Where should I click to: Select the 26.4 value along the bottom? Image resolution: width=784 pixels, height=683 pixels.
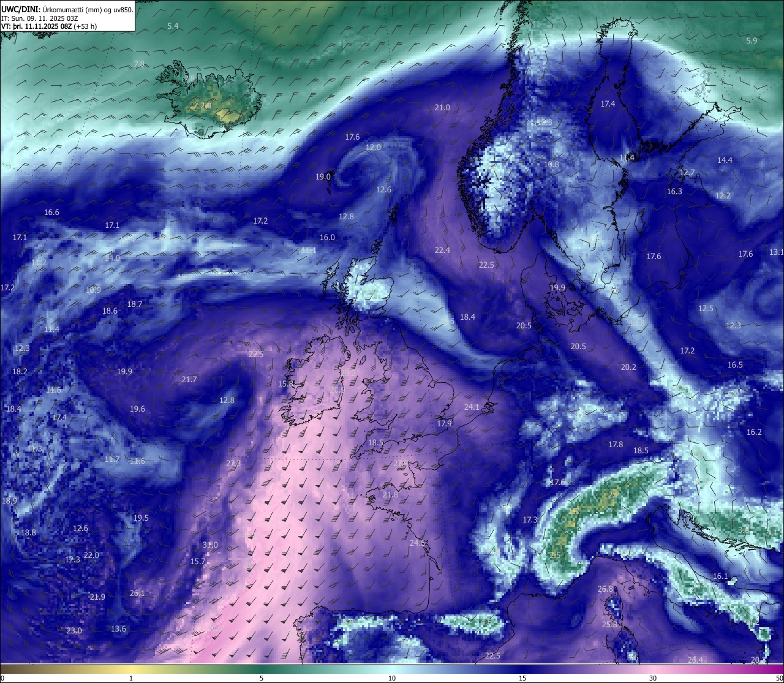pos(695,659)
